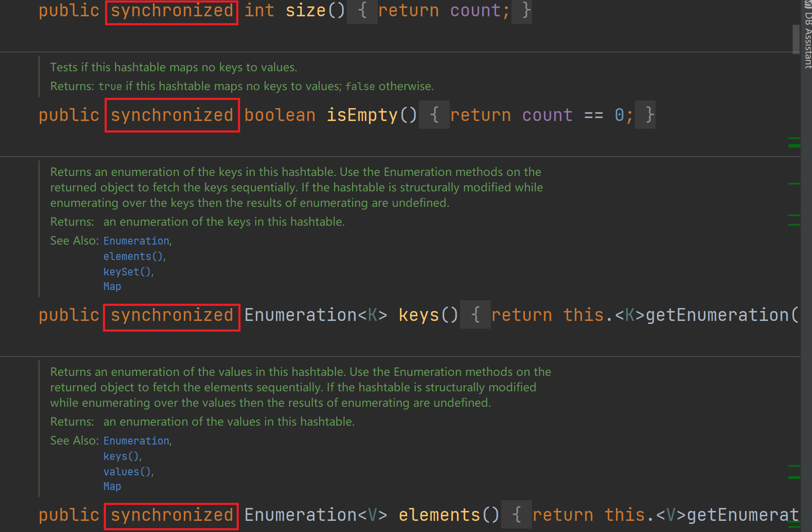The image size is (812, 532).
Task: Click synchronized keyword before Enumeration<K> keys()
Action: pos(172,315)
